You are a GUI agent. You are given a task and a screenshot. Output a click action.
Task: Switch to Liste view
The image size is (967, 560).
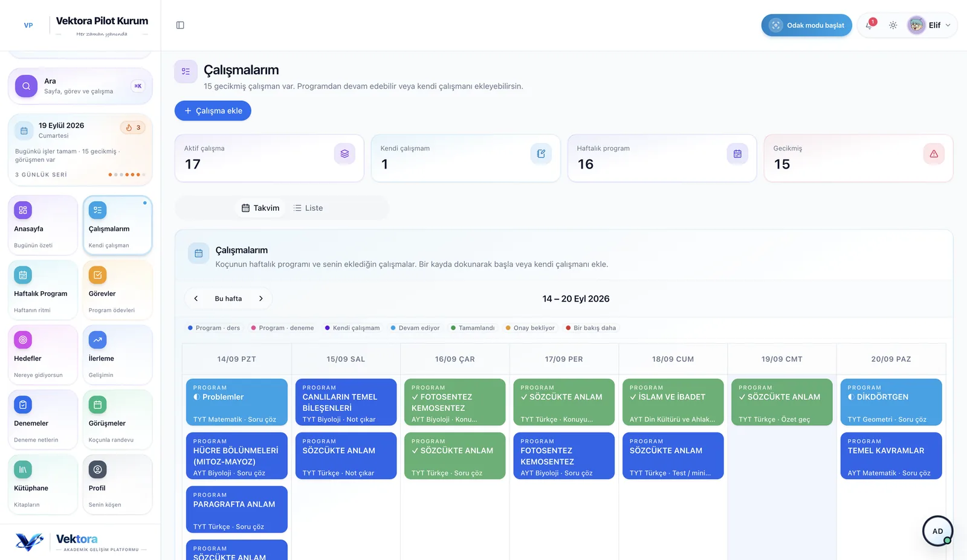click(x=308, y=208)
